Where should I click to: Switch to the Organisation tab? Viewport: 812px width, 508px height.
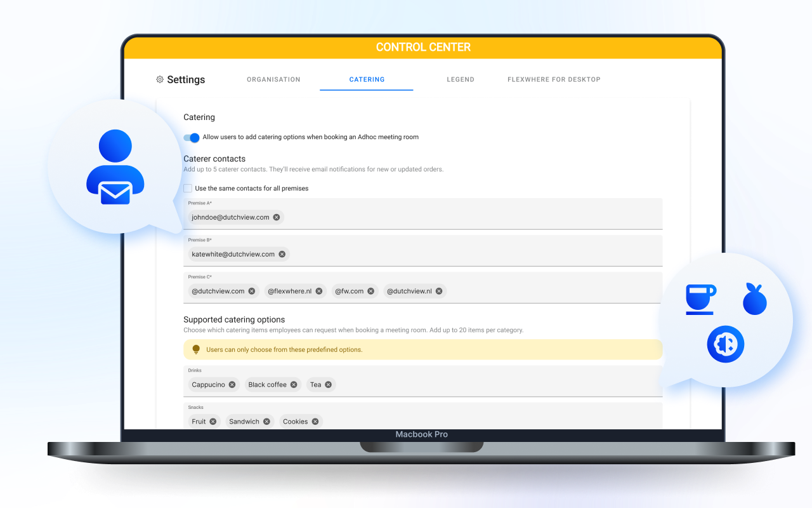[273, 79]
